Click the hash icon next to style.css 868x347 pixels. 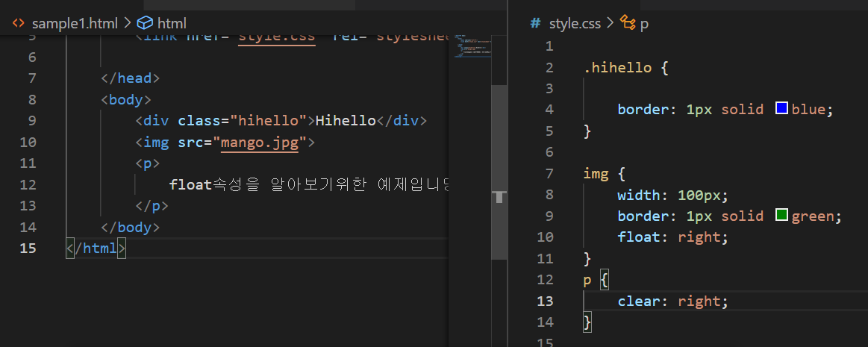[534, 23]
